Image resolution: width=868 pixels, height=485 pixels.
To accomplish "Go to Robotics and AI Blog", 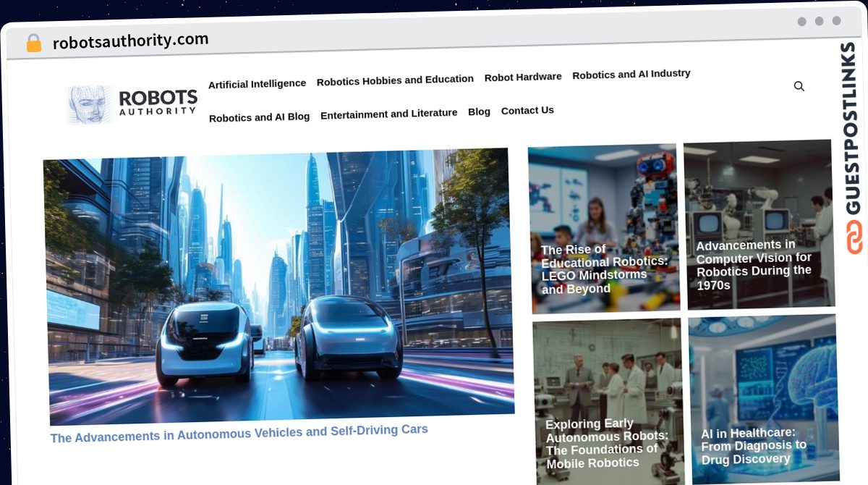I will click(259, 117).
